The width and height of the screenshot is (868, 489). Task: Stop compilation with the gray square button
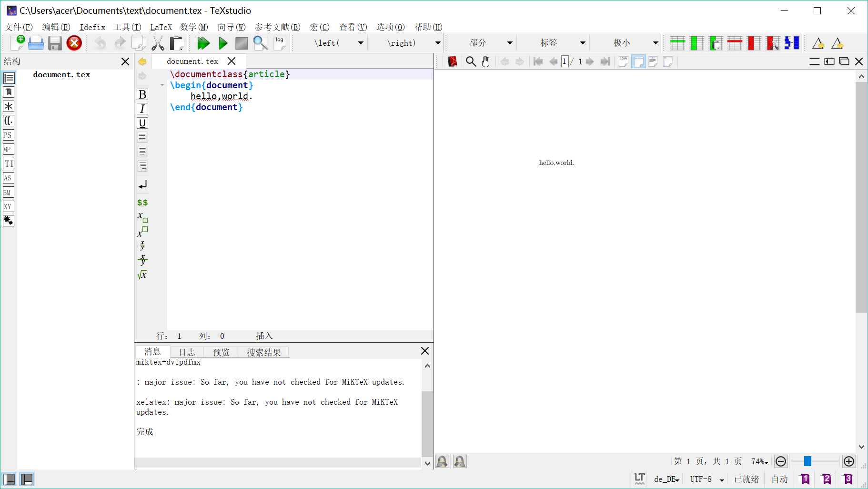click(242, 43)
